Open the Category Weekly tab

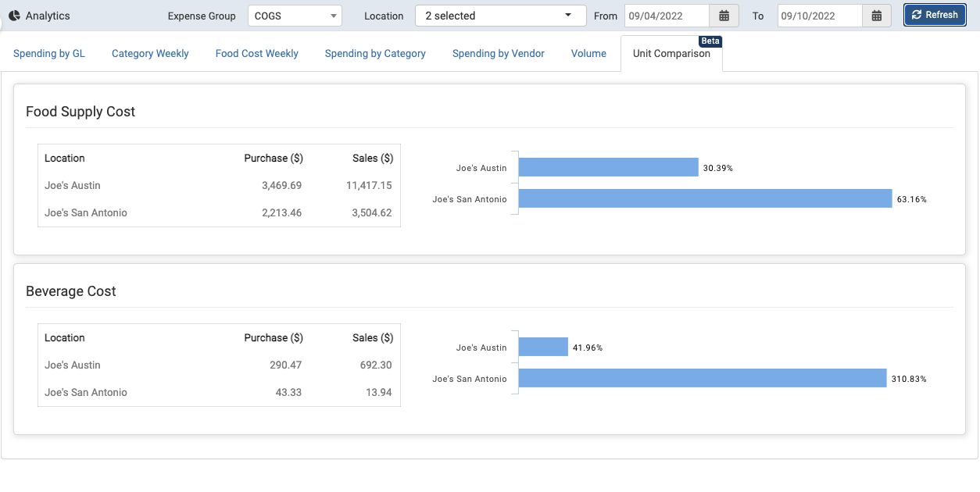pyautogui.click(x=150, y=53)
